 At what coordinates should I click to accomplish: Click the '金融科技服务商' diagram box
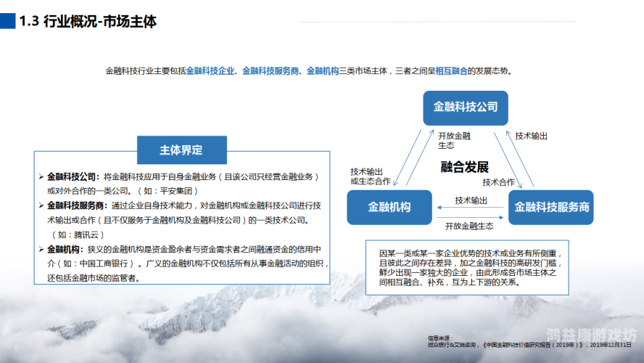pos(550,207)
